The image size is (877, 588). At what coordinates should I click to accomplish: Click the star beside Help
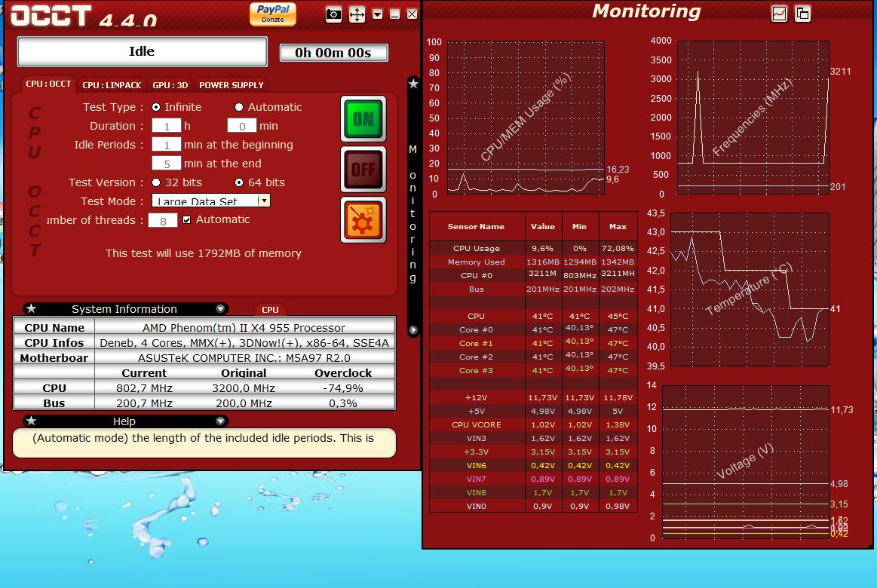32,421
